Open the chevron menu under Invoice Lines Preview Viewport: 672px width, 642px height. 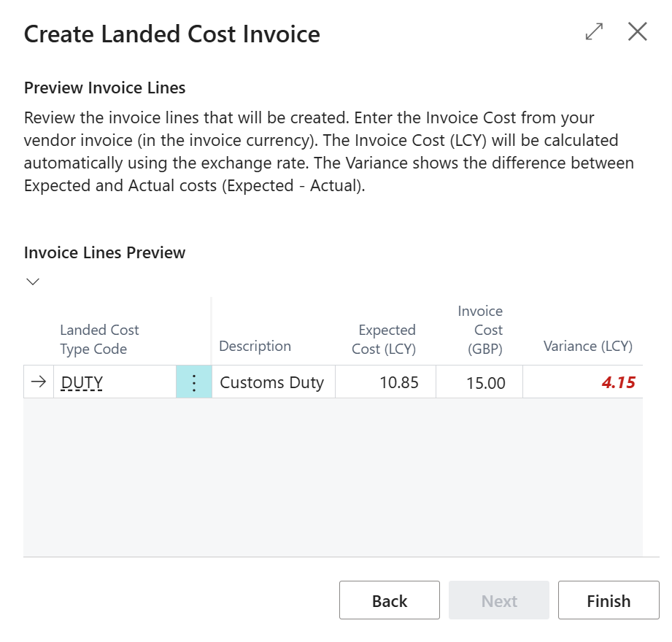[33, 282]
